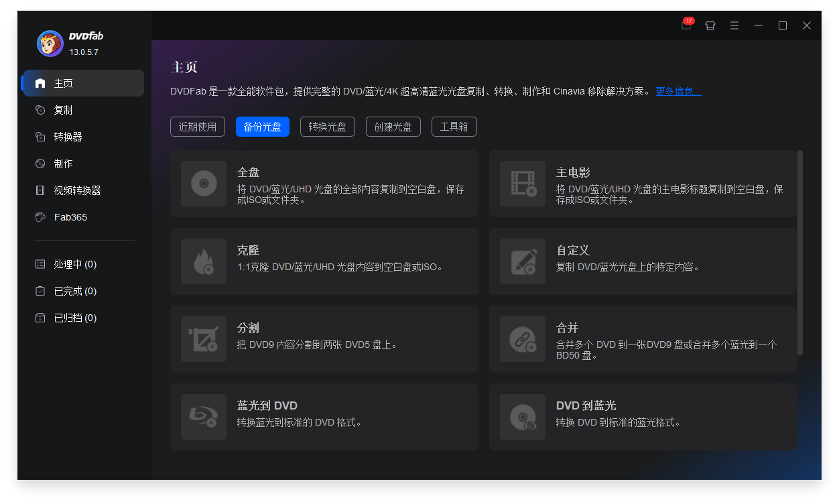Select the 视频转换器 filmstrip sidebar icon
Image resolution: width=839 pixels, height=504 pixels.
[x=40, y=190]
